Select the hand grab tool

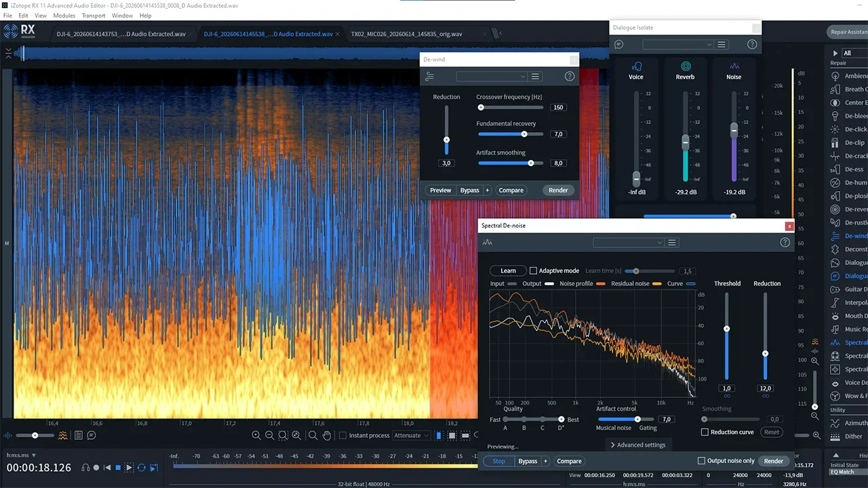pyautogui.click(x=327, y=435)
